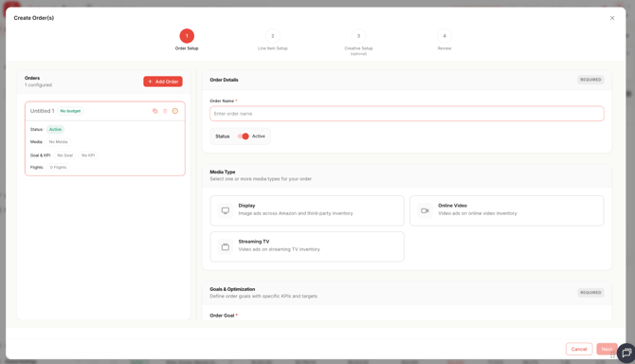This screenshot has width=635, height=364.
Task: Select the Display media type card
Action: (306, 210)
